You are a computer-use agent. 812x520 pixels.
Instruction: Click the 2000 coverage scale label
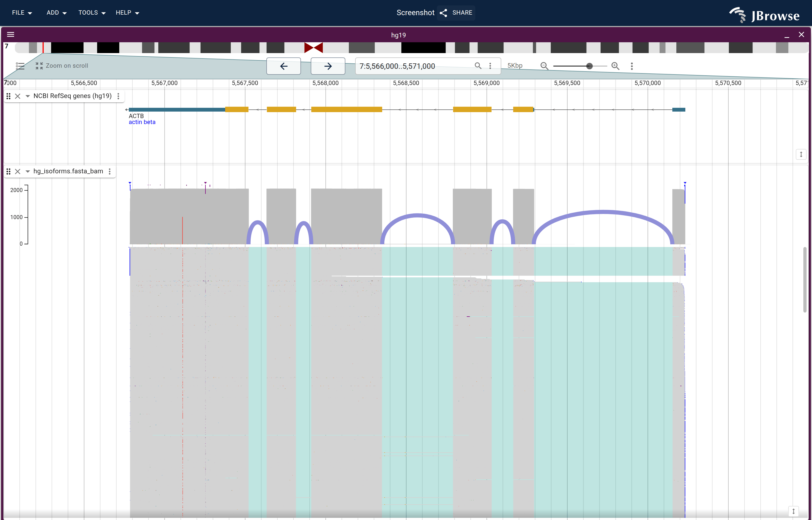(x=16, y=190)
